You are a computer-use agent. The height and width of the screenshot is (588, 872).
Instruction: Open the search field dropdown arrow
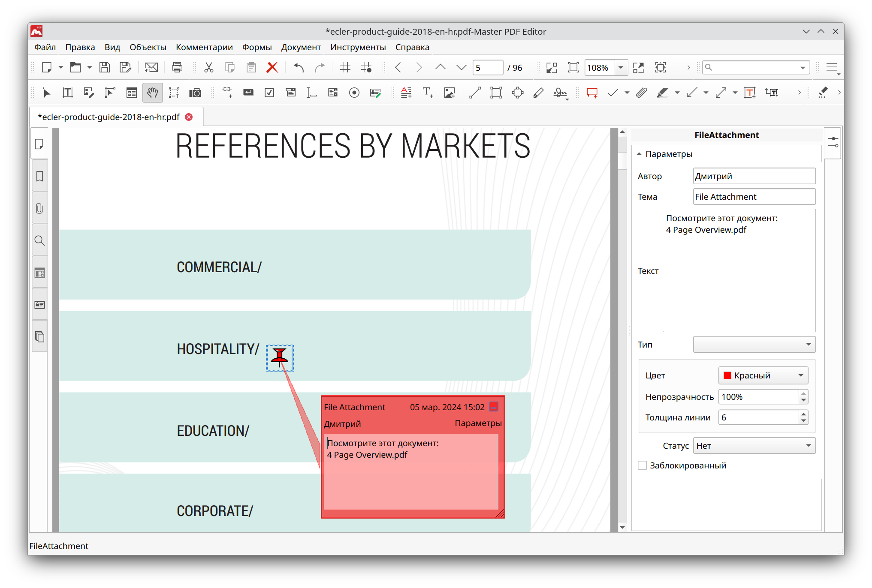[x=803, y=68]
